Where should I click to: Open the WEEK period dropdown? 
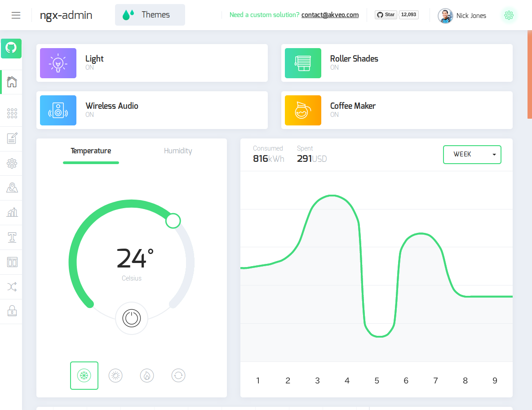point(472,154)
